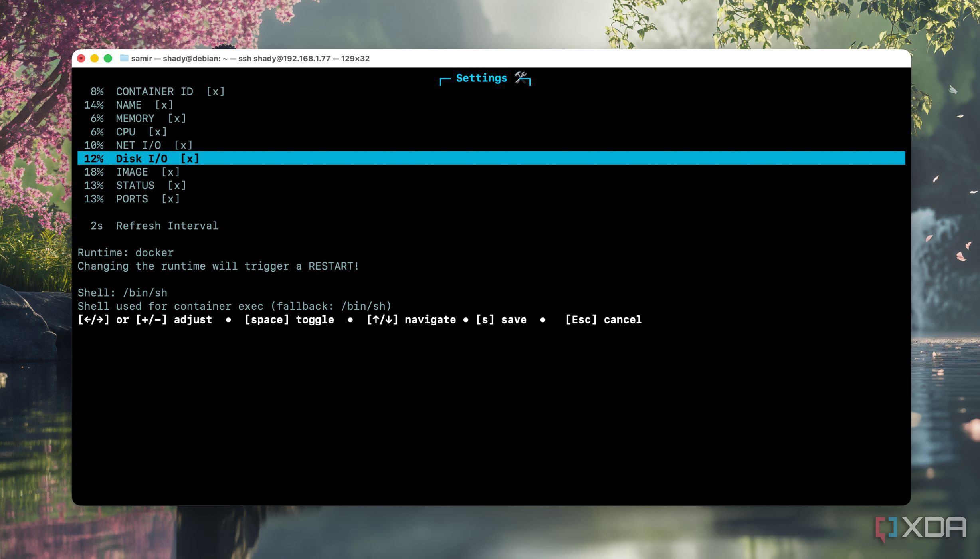Click the red close window button

click(81, 59)
